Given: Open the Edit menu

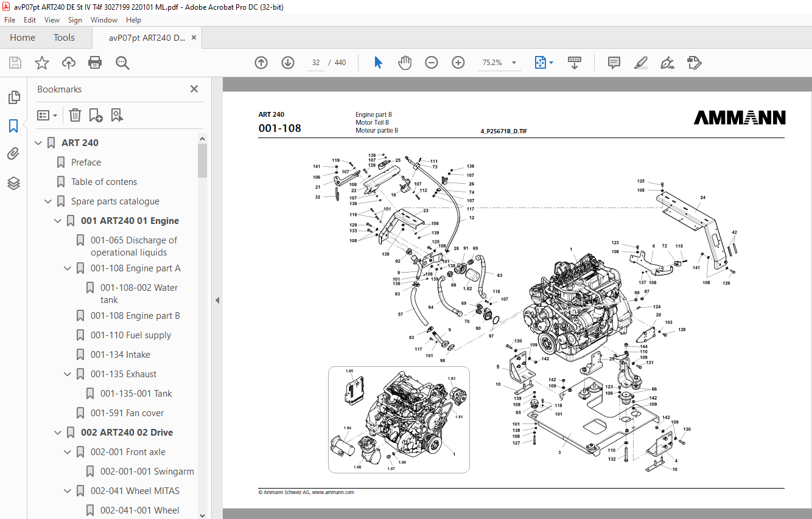Looking at the screenshot, I should click(x=30, y=20).
